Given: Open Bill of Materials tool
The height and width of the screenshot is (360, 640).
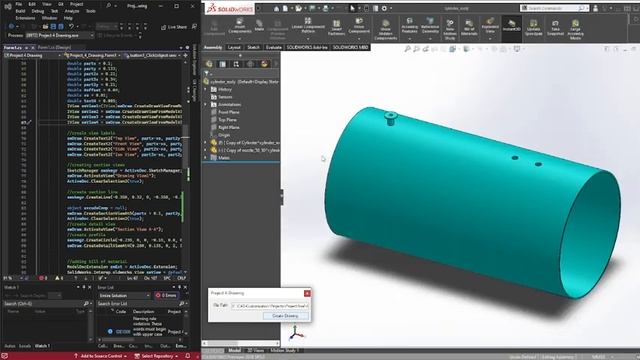Looking at the screenshot, I should [x=469, y=28].
